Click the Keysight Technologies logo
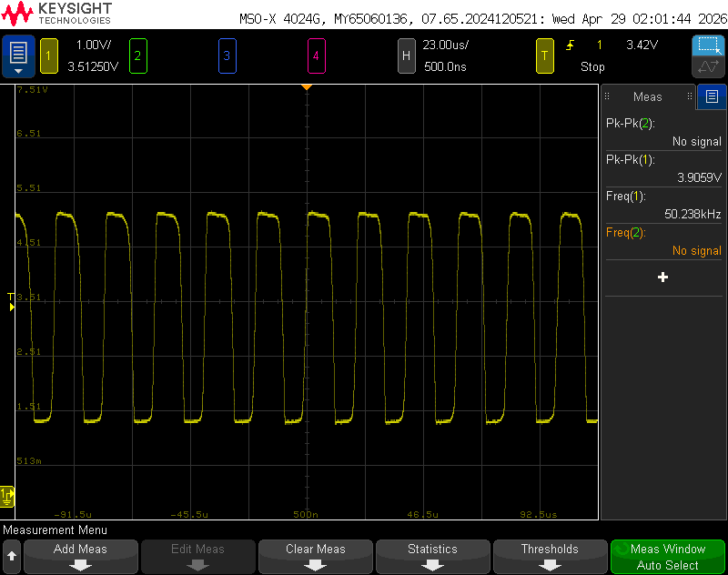This screenshot has width=728, height=575. tap(56, 14)
